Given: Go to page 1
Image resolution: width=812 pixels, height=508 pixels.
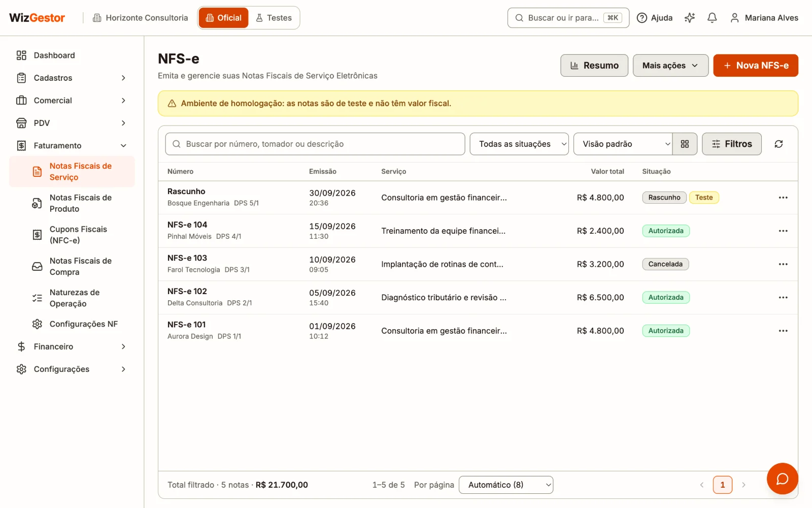Looking at the screenshot, I should click(x=722, y=485).
